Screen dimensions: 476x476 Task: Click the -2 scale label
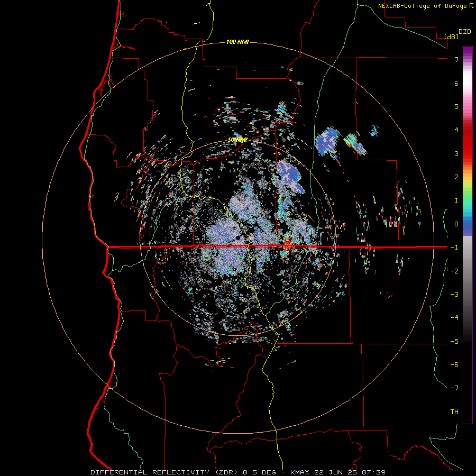(454, 271)
